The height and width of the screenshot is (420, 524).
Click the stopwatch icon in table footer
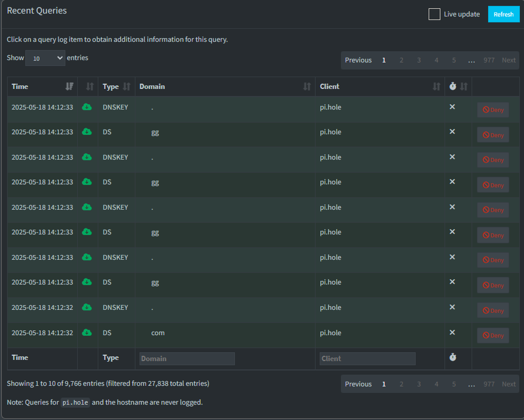pyautogui.click(x=453, y=357)
